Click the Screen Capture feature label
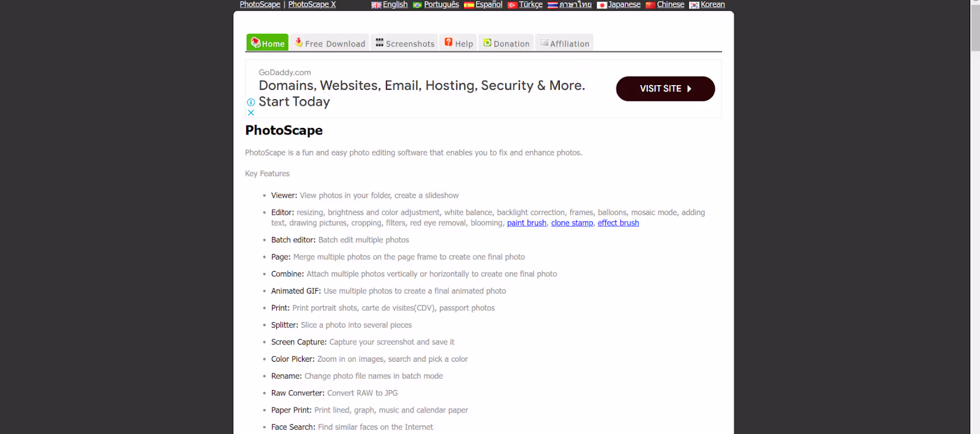The height and width of the screenshot is (434, 980). pos(299,342)
